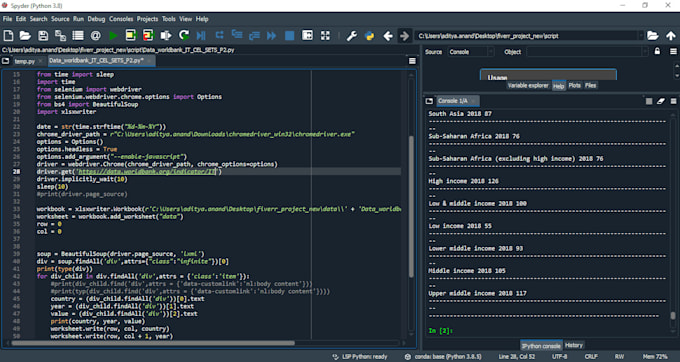Open the Projects menu
680x362 pixels.
147,19
